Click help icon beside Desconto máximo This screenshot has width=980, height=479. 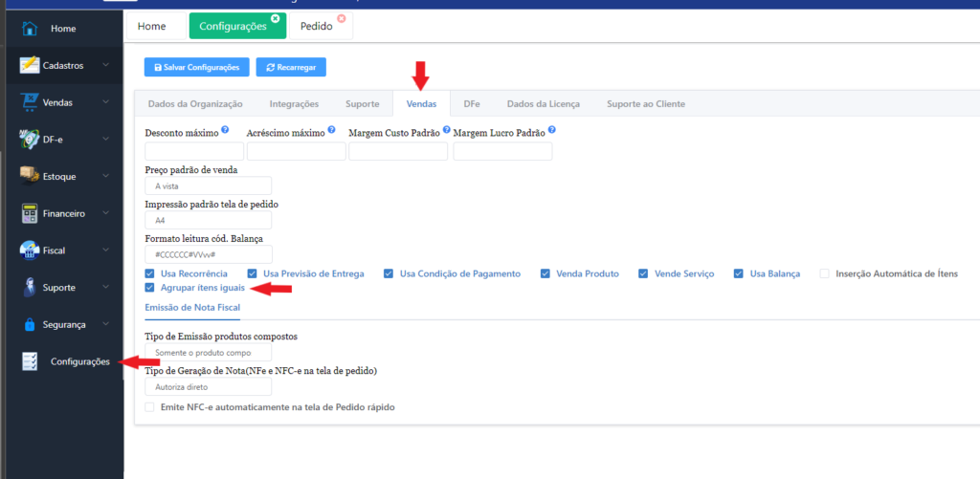click(x=225, y=129)
